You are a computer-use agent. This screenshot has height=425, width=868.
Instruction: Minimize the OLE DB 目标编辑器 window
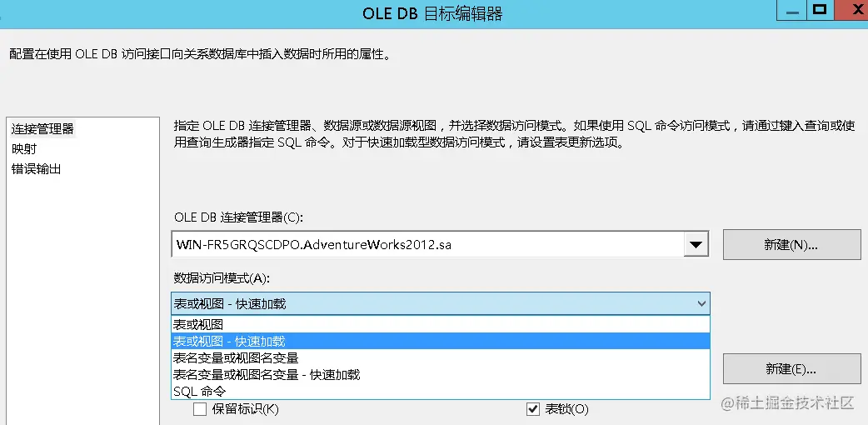(792, 12)
